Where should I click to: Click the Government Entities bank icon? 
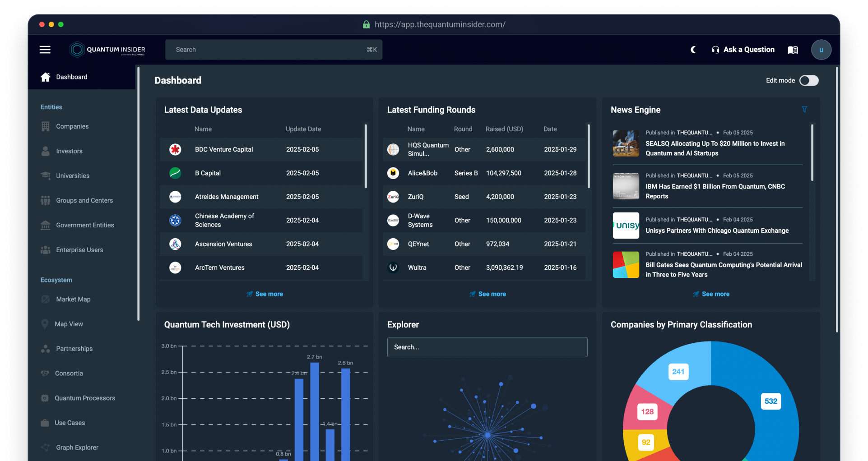(45, 225)
